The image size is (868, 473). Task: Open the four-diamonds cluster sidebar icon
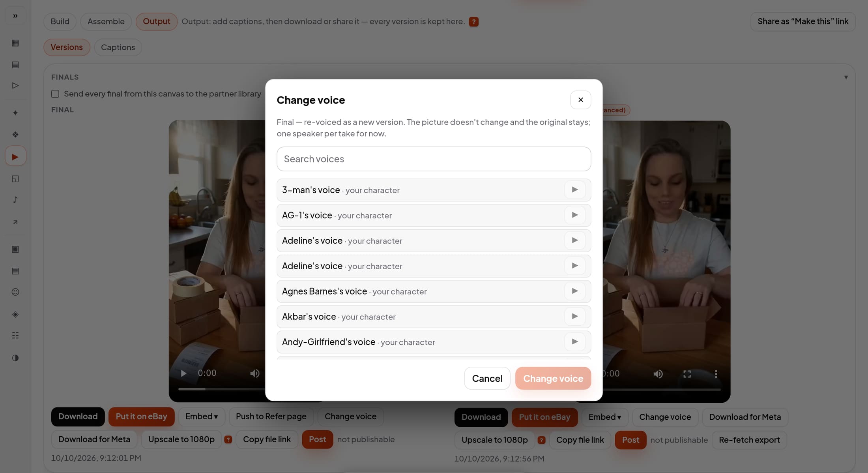(15, 135)
